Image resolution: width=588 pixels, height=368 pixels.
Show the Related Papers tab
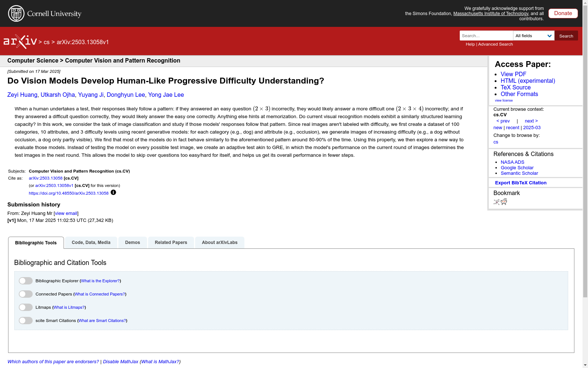(171, 243)
